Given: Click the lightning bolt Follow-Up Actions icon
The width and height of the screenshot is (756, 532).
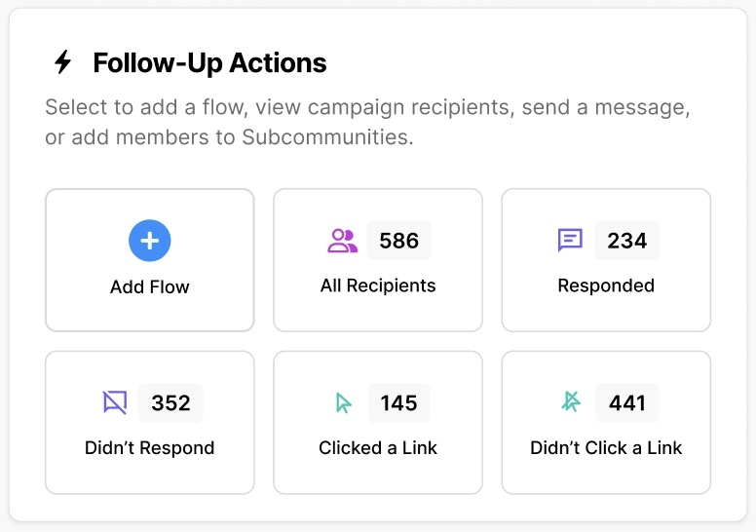Looking at the screenshot, I should click(x=63, y=63).
